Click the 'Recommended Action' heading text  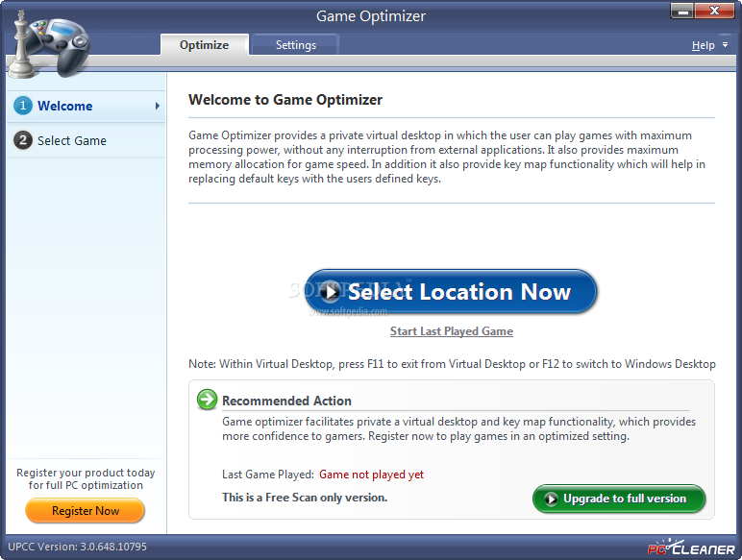286,401
